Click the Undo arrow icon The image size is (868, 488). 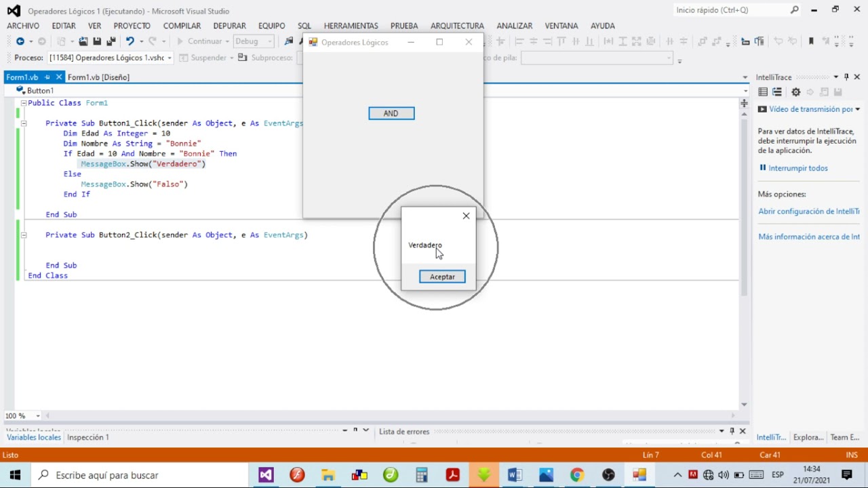(x=130, y=41)
